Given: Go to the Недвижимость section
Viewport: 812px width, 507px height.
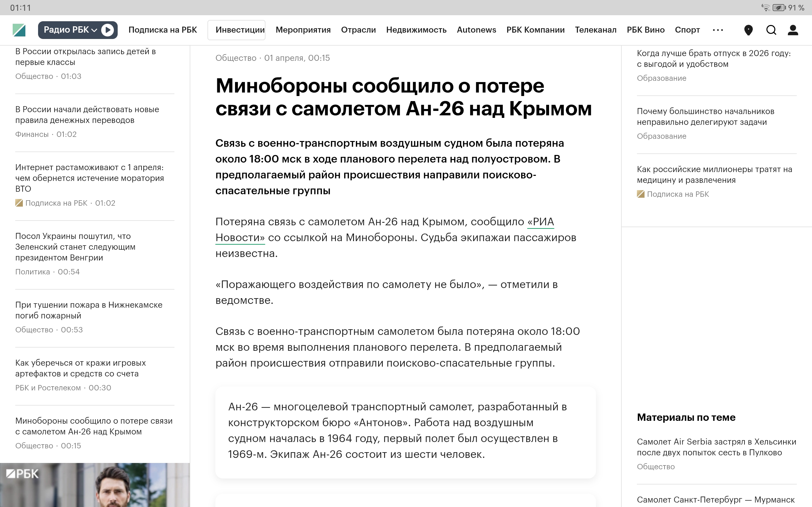Looking at the screenshot, I should 416,30.
